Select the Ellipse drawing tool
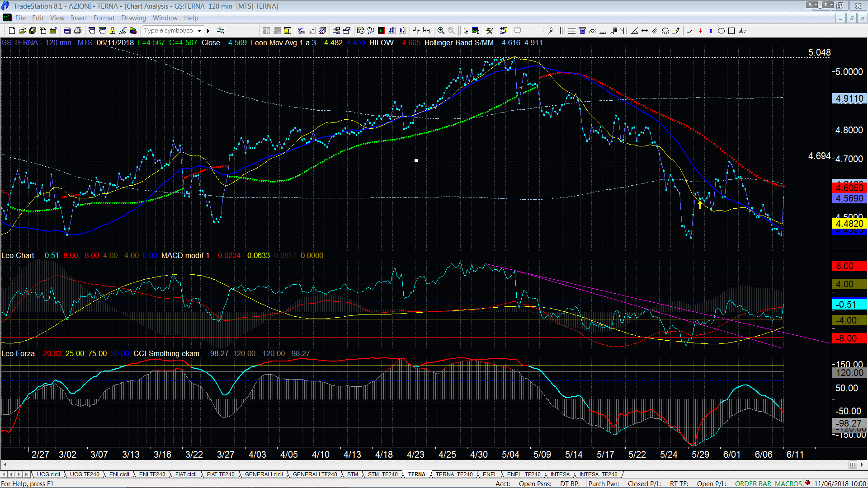 (x=721, y=31)
